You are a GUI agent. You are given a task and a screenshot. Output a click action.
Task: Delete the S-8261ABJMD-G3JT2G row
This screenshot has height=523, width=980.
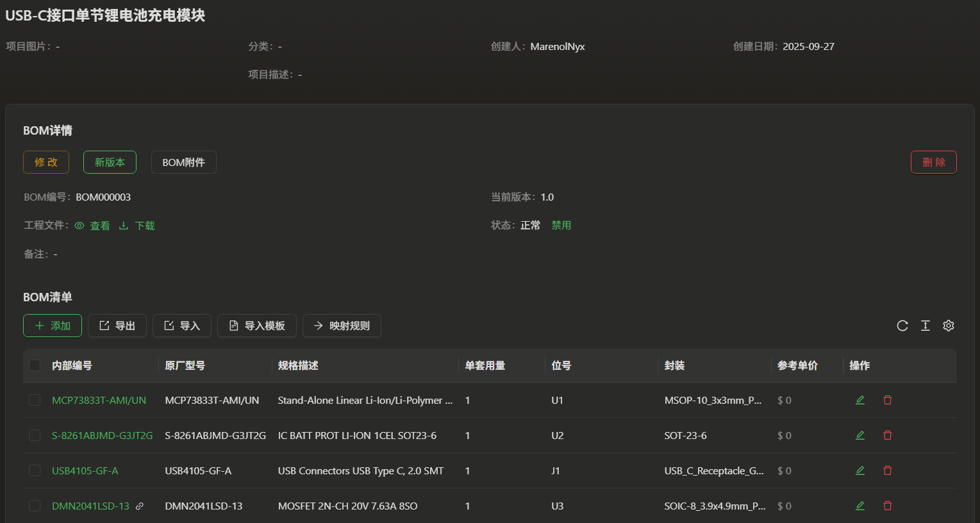point(888,435)
